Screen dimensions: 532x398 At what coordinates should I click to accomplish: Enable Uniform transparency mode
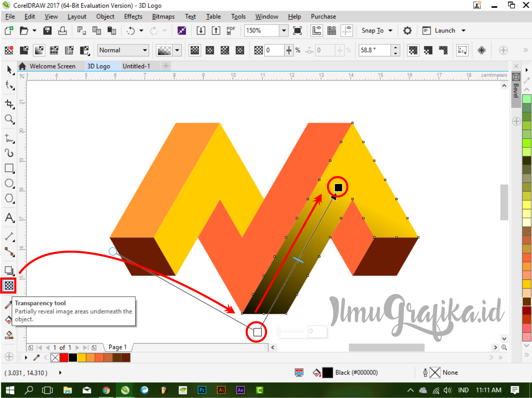click(24, 50)
